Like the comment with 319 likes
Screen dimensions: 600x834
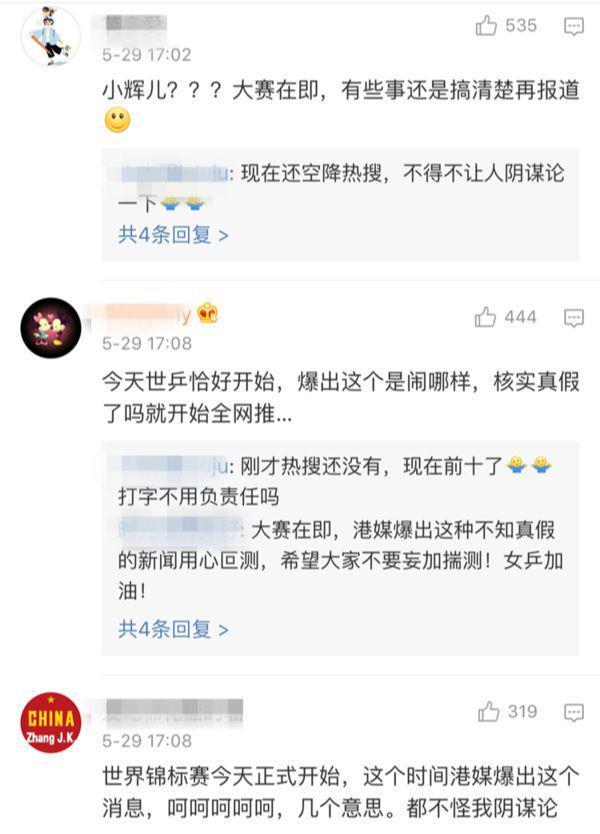point(488,712)
